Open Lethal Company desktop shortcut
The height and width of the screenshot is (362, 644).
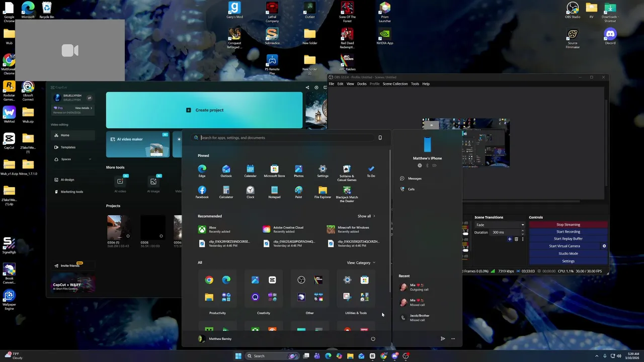pos(272,12)
